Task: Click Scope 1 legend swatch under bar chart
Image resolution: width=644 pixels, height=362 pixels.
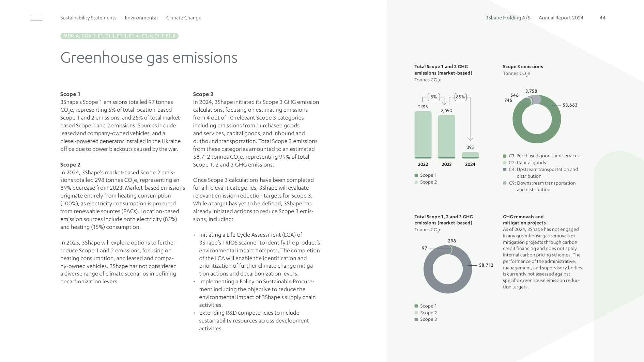Action: 416,175
